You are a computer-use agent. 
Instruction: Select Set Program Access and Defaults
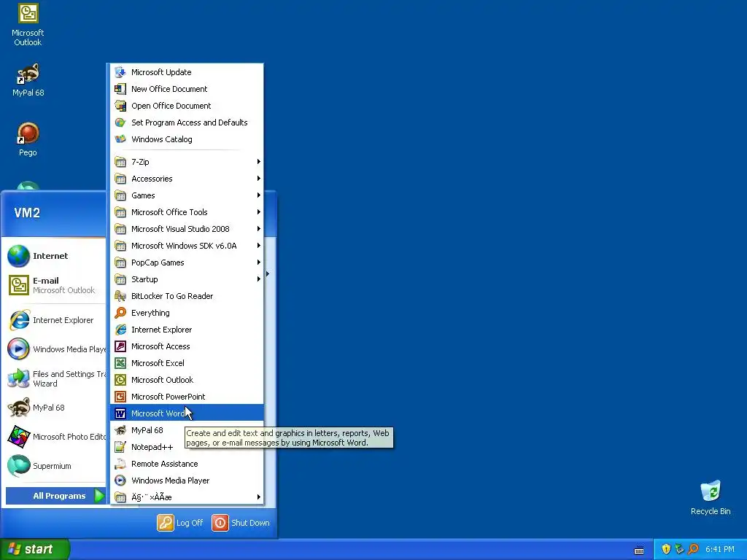(x=187, y=122)
